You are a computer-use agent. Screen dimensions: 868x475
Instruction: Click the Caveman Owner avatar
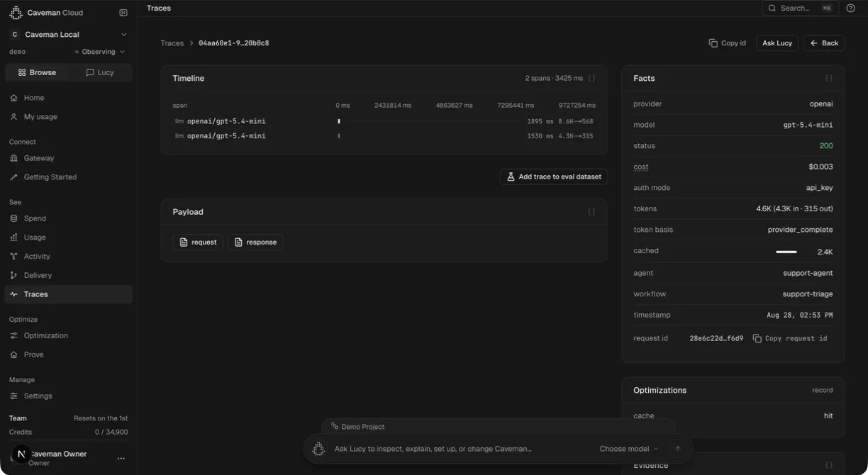21,454
